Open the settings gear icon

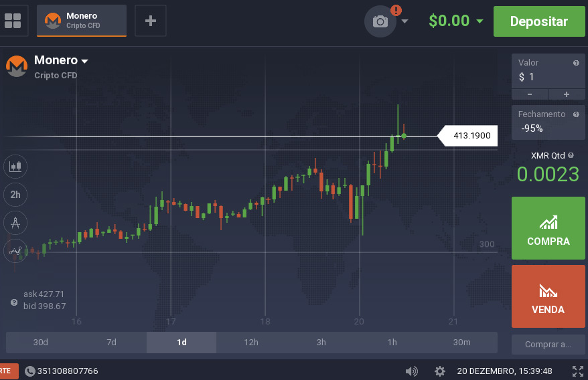point(440,371)
